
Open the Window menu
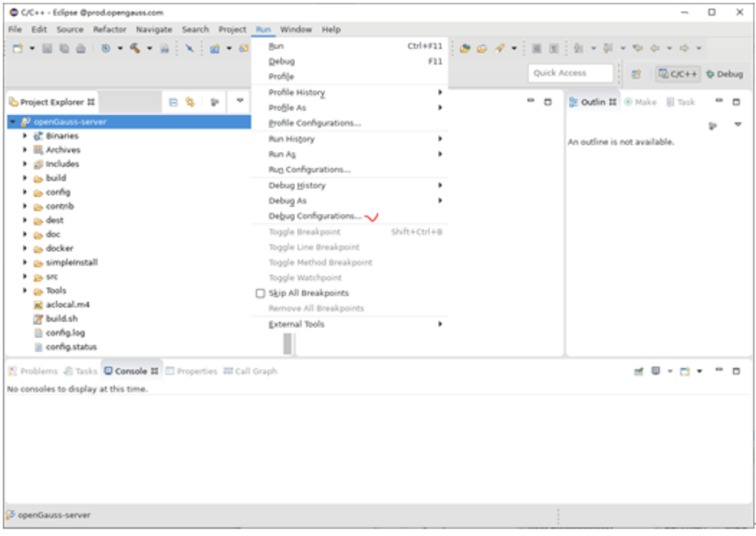296,29
